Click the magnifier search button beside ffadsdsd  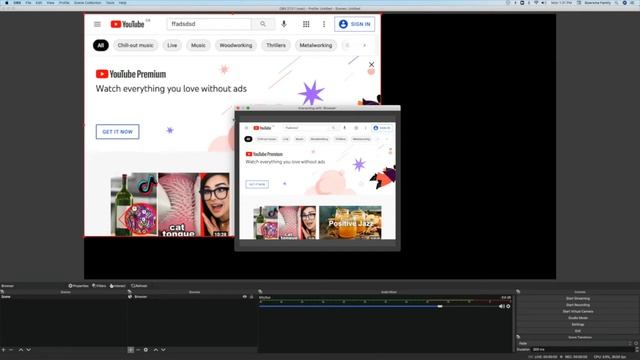click(x=263, y=24)
